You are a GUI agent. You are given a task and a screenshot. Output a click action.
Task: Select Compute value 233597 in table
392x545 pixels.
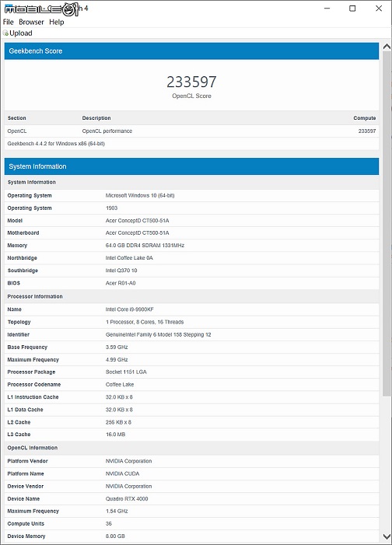pyautogui.click(x=367, y=131)
